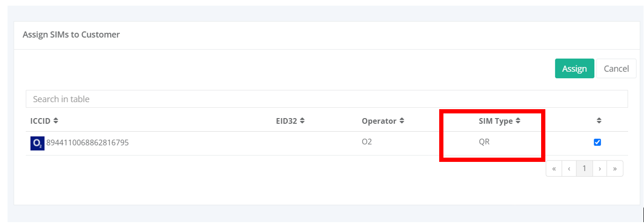The width and height of the screenshot is (644, 224).
Task: Go to next page with › arrow
Action: click(x=600, y=168)
